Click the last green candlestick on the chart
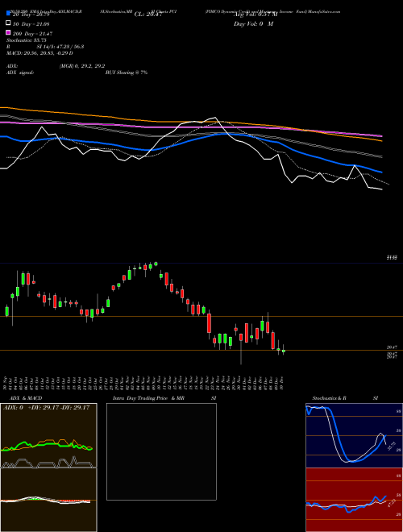This screenshot has height=532, width=403. (x=284, y=351)
